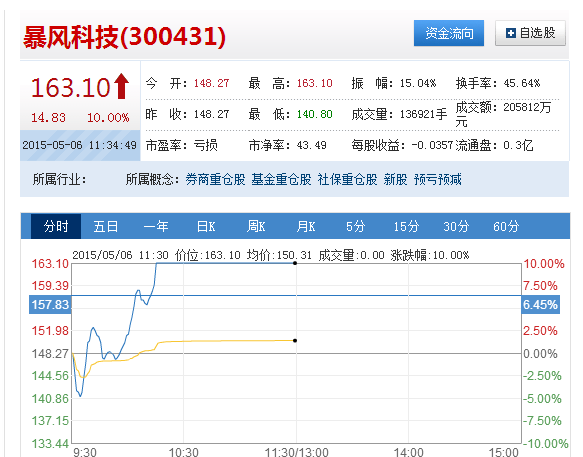Click the 所属行业 label
Image resolution: width=583 pixels, height=457 pixels.
(59, 180)
